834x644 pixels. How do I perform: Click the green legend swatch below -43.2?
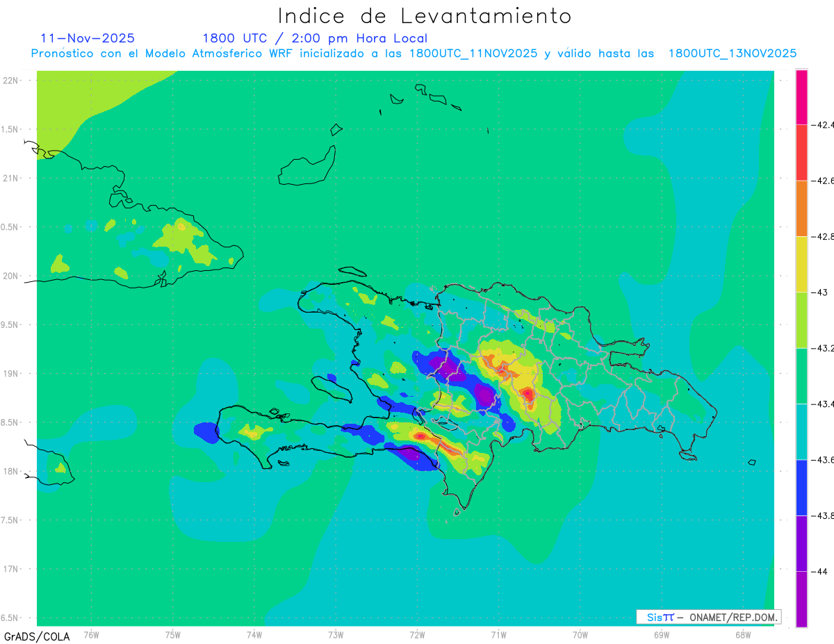[x=801, y=376]
